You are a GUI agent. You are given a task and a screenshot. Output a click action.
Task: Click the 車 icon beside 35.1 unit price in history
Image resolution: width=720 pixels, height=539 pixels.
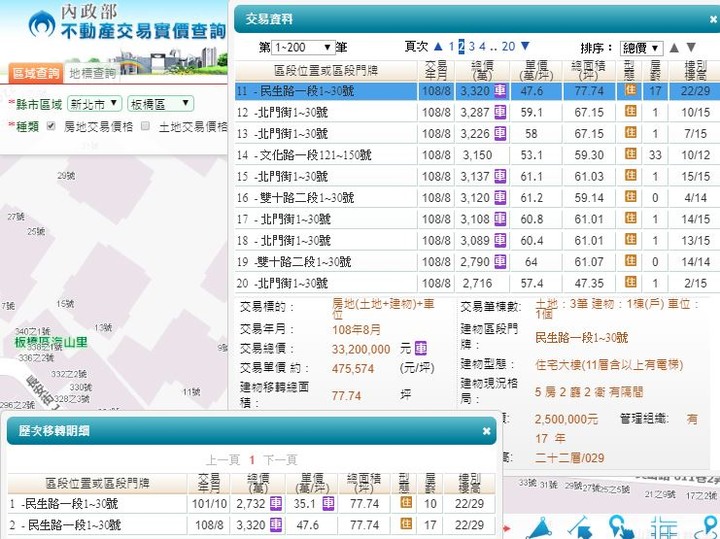tap(328, 503)
